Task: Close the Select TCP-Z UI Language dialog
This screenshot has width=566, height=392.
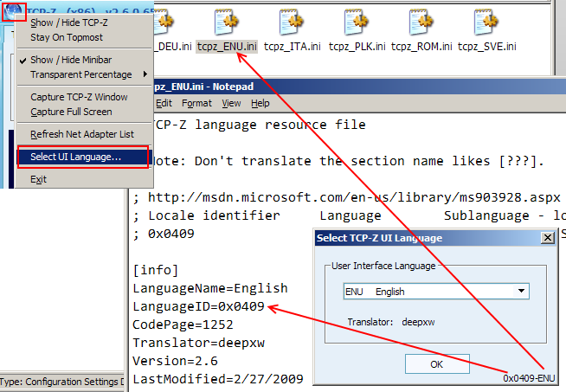Action: 548,238
